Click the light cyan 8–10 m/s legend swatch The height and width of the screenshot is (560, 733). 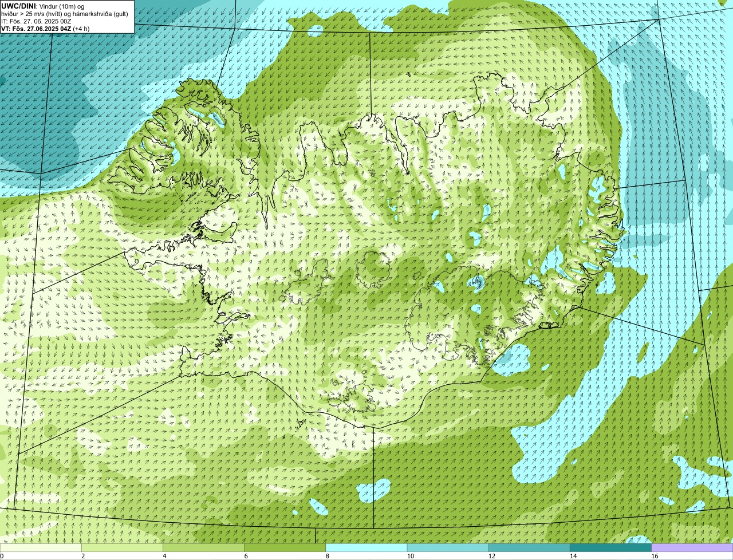point(366,548)
